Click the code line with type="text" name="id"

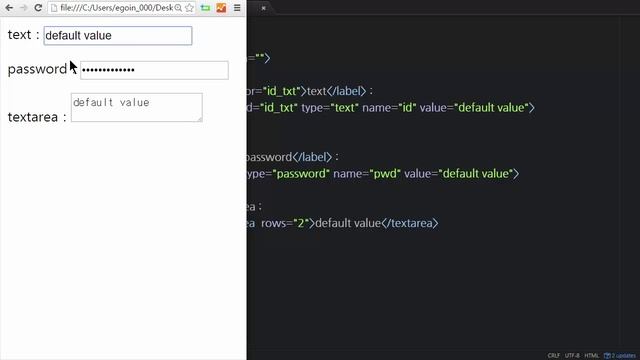(x=391, y=108)
